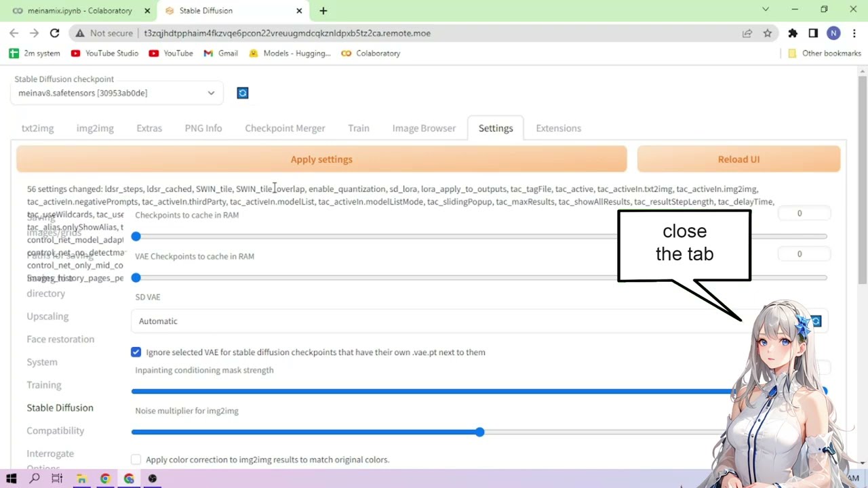Click the Not secure warning icon
868x488 pixels.
pyautogui.click(x=80, y=33)
